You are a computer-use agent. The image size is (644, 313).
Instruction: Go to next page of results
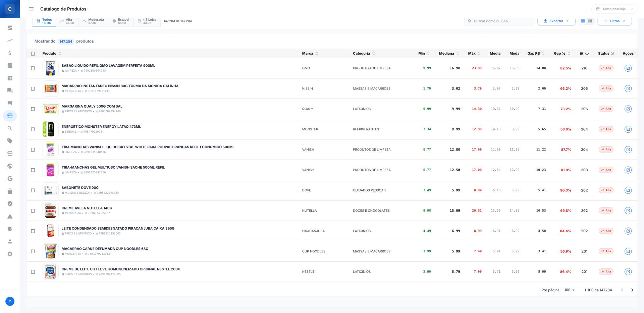[x=632, y=290]
